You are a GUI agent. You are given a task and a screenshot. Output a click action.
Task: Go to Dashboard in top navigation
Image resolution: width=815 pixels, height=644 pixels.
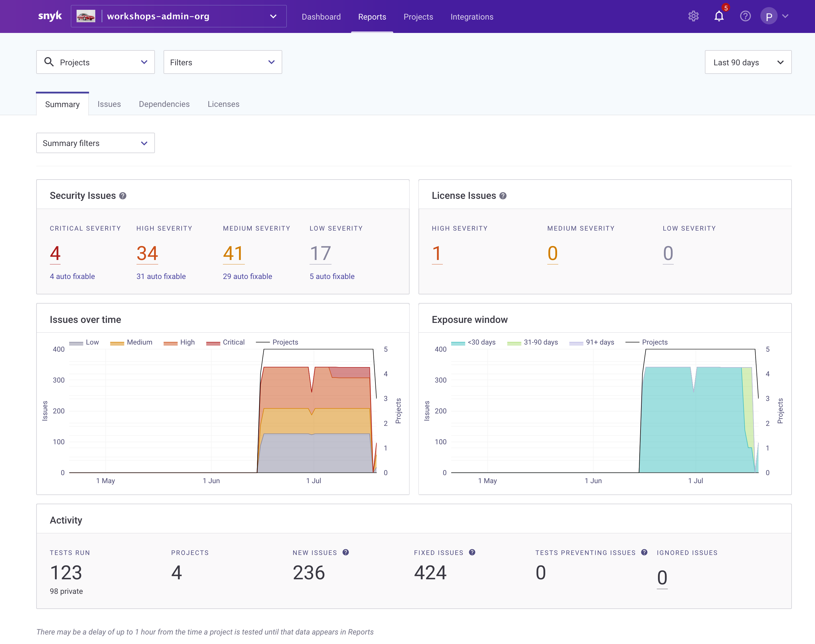(x=321, y=17)
